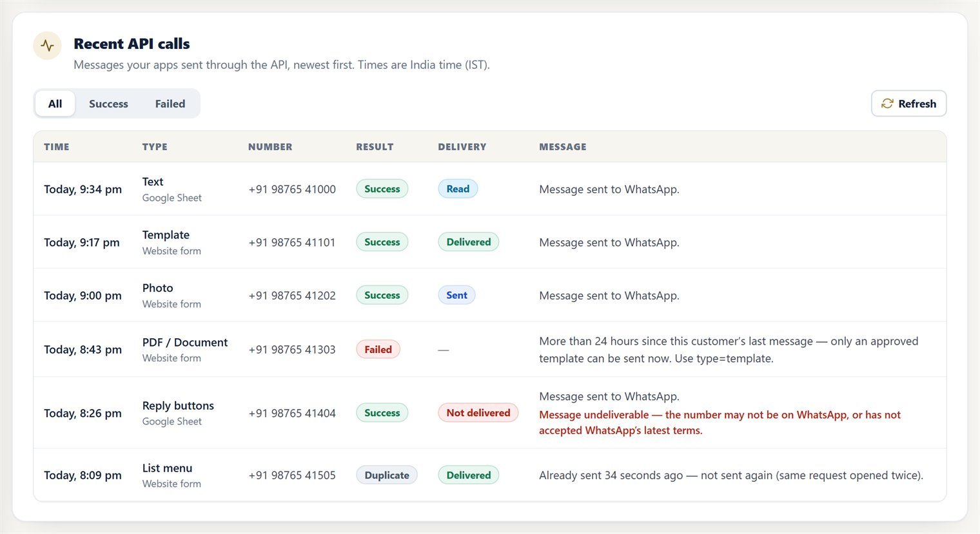Select the Today, 8:43 pm time cell
This screenshot has height=534, width=980.
(x=83, y=350)
